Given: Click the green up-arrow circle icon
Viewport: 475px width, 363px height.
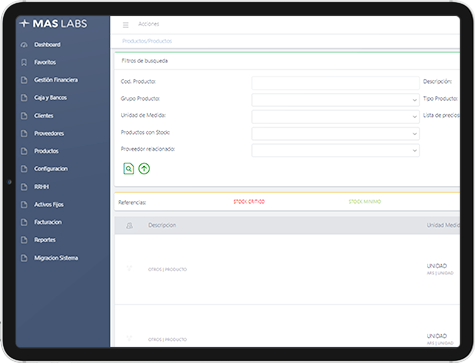Looking at the screenshot, I should click(x=144, y=169).
